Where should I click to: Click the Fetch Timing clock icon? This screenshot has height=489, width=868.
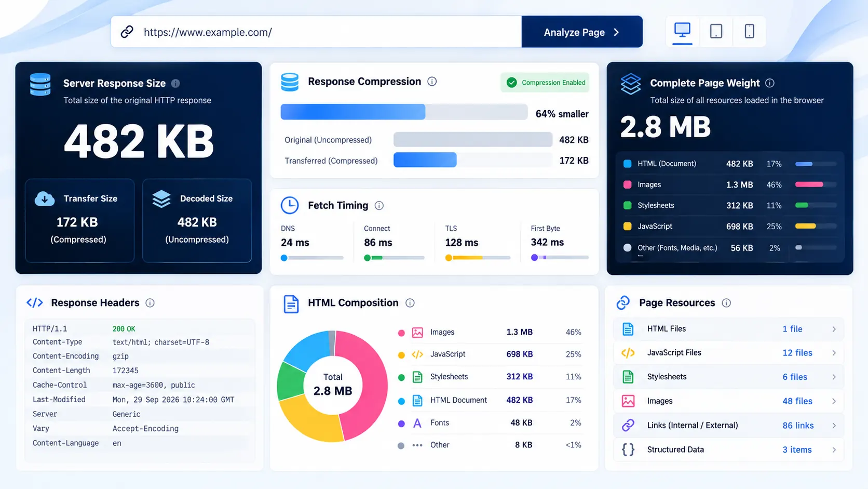290,205
